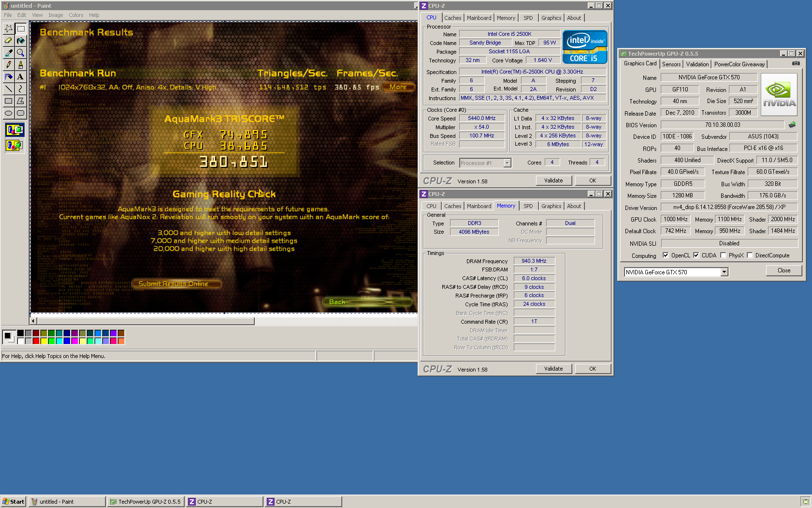
Task: Open the Help menu in Paint
Action: click(94, 15)
